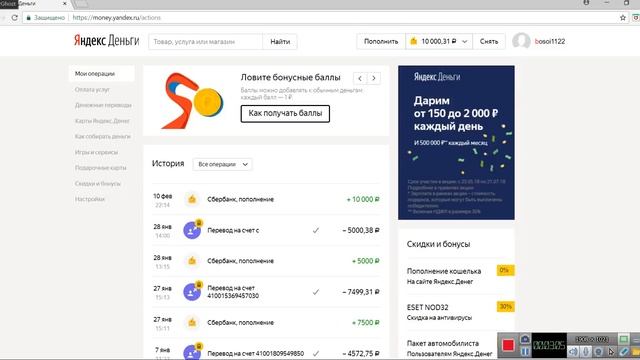Click the recorder pen drawing icon
This screenshot has width=640, height=360.
[624, 351]
